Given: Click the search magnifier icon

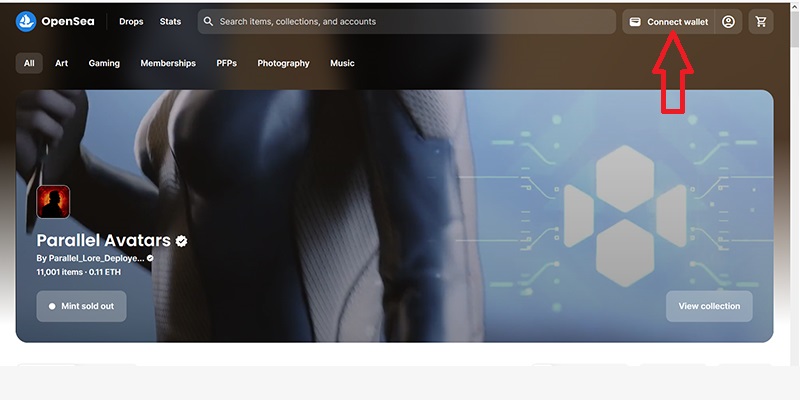Looking at the screenshot, I should (x=208, y=21).
